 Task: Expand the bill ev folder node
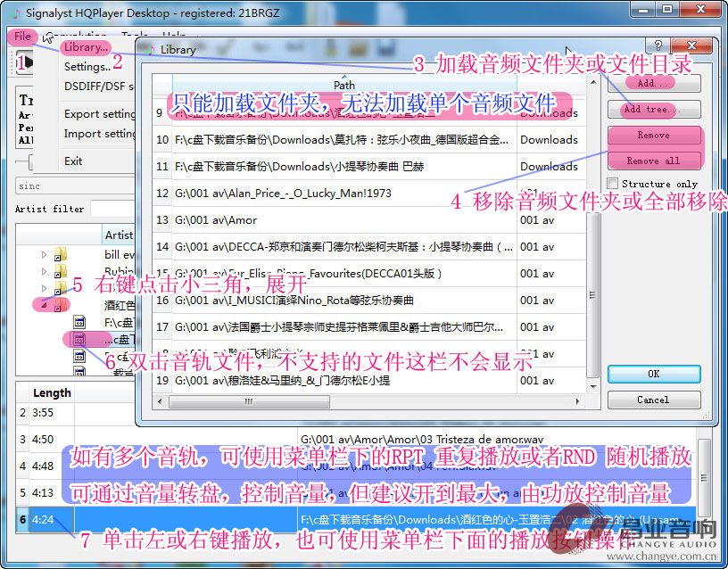44,254
